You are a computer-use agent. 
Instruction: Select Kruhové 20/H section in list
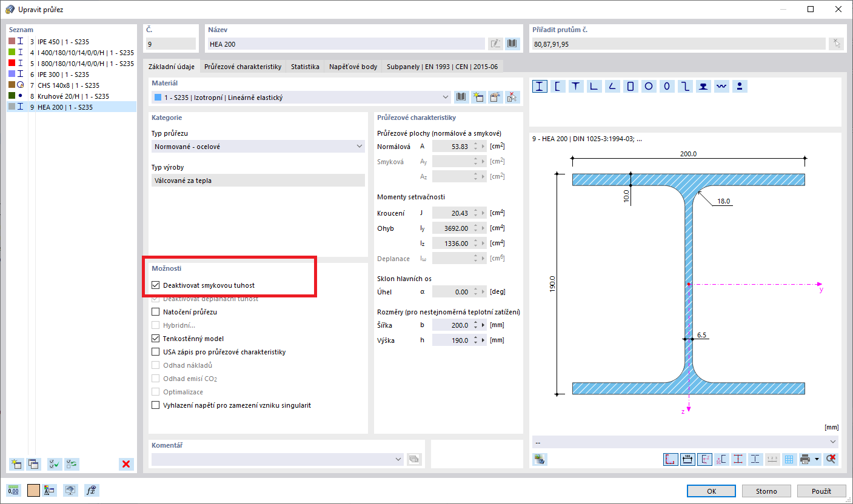72,96
